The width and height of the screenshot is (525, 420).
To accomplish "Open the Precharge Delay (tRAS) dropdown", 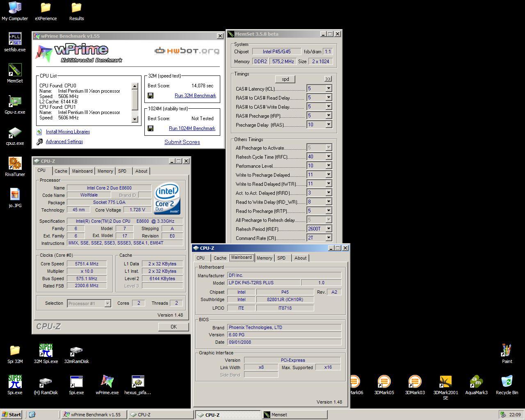I will pos(329,125).
